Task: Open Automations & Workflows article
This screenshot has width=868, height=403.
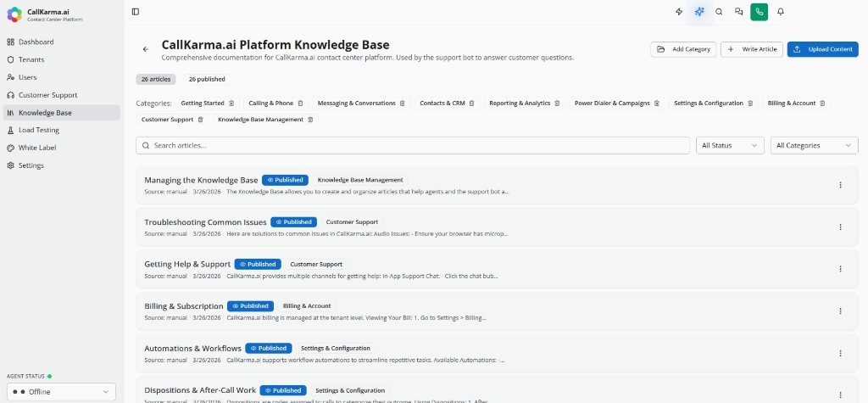Action: pos(192,348)
